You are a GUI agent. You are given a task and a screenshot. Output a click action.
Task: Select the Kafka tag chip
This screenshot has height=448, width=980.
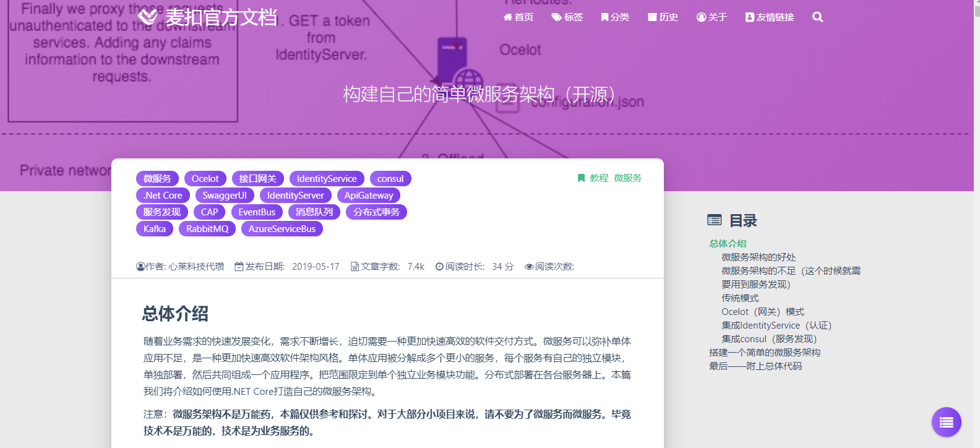(x=155, y=229)
